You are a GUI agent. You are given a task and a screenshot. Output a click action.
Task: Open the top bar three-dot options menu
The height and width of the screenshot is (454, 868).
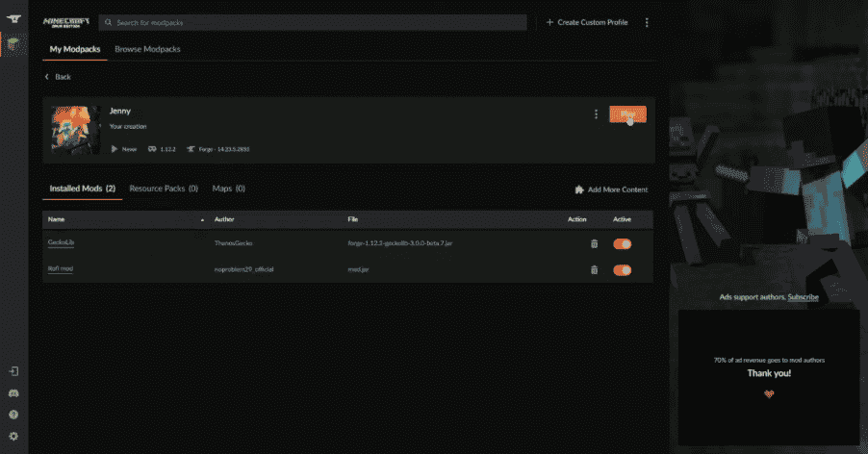tap(647, 22)
